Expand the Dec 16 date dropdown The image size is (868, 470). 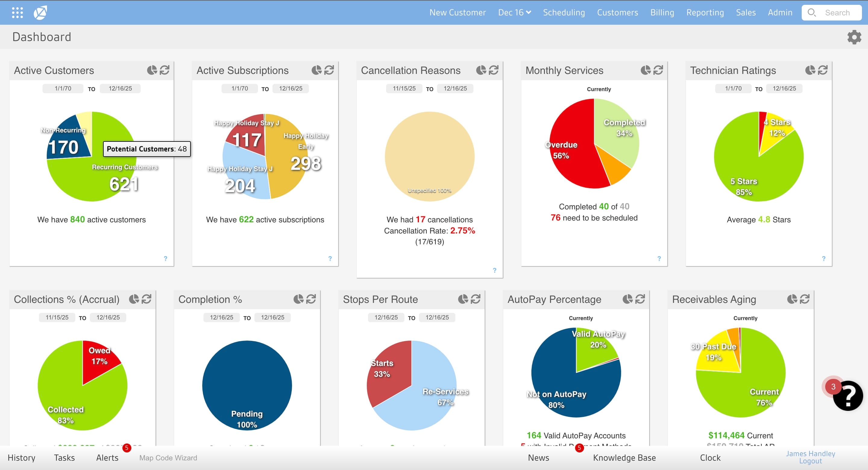[x=514, y=12]
